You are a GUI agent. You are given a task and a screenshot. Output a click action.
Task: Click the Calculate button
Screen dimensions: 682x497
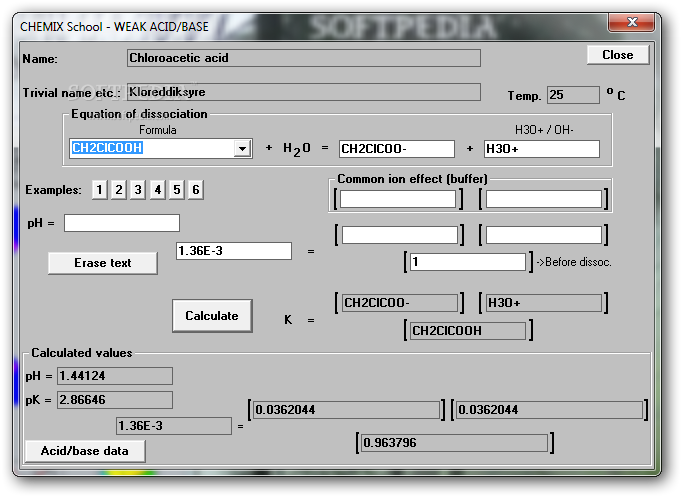[x=212, y=316]
